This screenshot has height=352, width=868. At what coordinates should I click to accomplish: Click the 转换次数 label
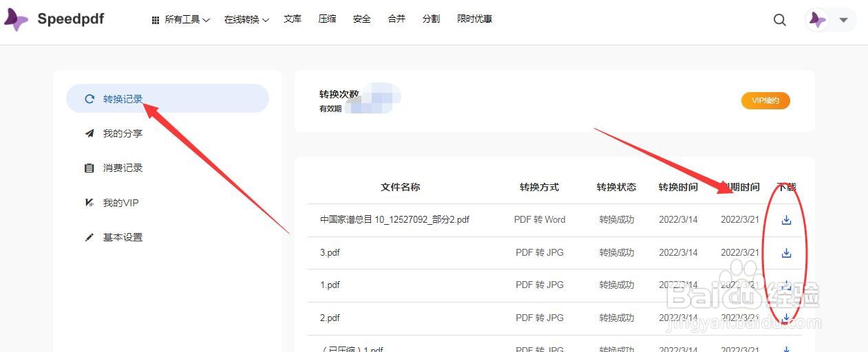point(339,94)
